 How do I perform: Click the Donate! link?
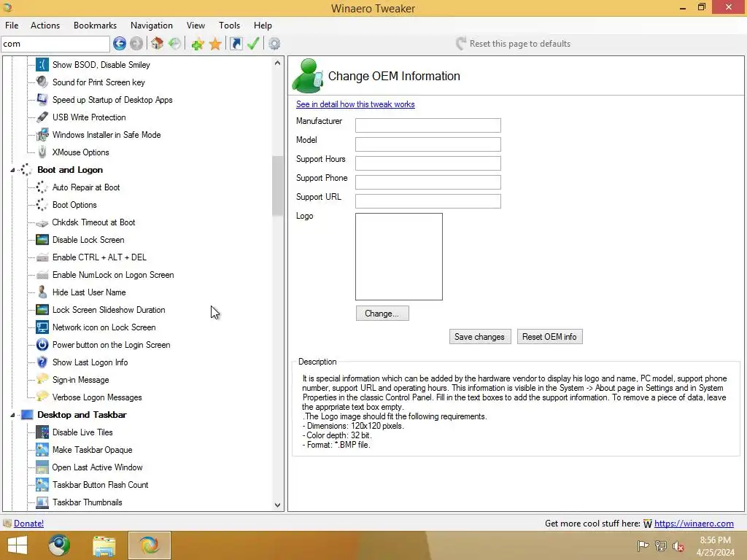28,524
